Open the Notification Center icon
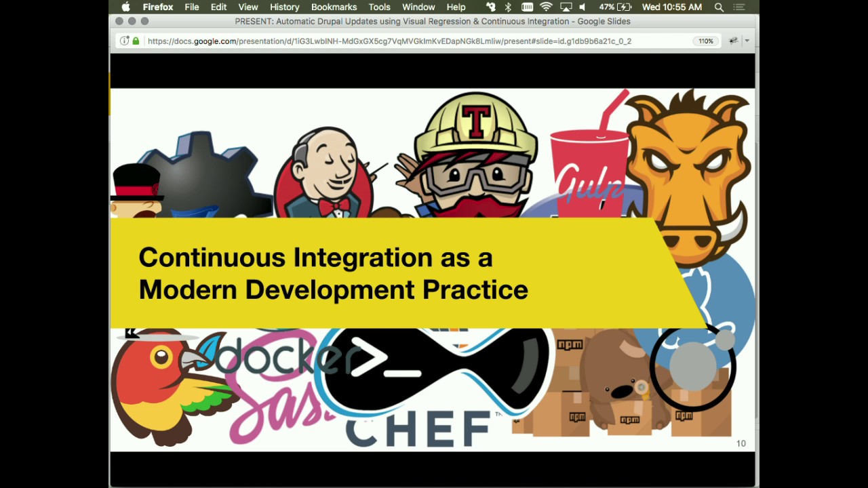This screenshot has height=488, width=868. (740, 7)
